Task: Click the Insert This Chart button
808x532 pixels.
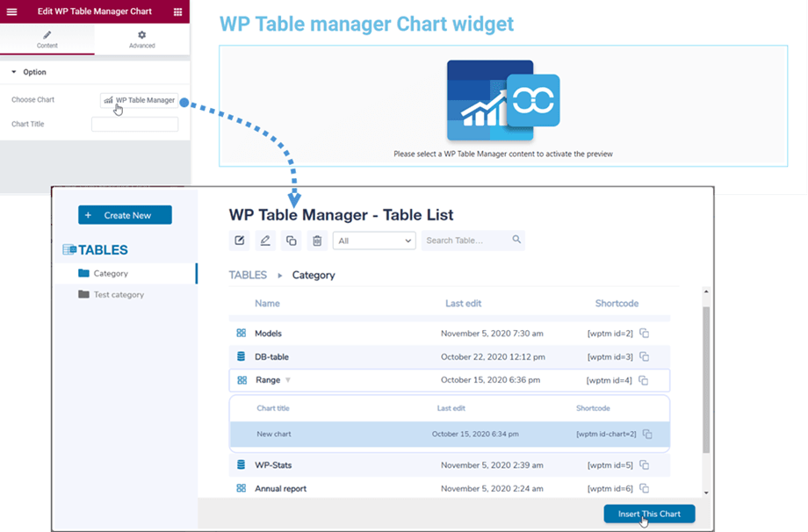Action: tap(649, 514)
